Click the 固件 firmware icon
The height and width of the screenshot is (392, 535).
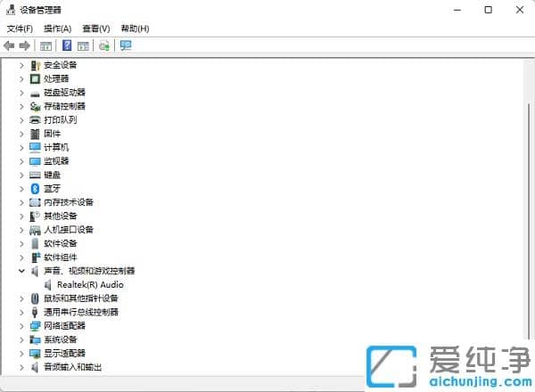(35, 134)
